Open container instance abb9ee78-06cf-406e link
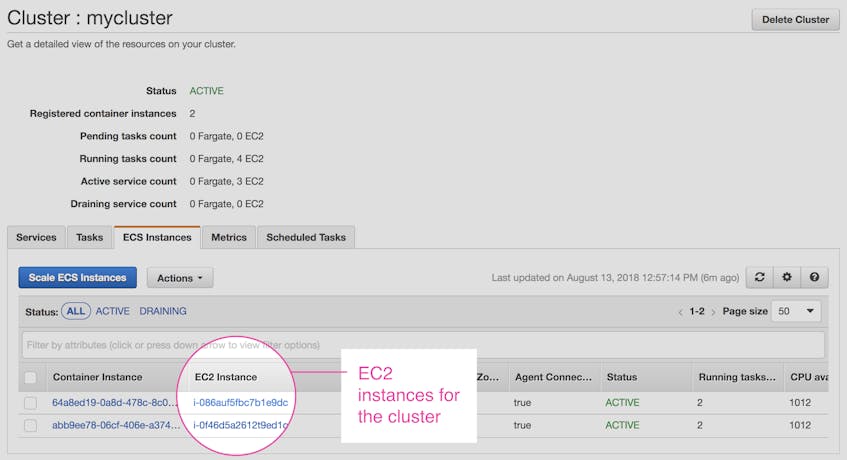 click(116, 425)
